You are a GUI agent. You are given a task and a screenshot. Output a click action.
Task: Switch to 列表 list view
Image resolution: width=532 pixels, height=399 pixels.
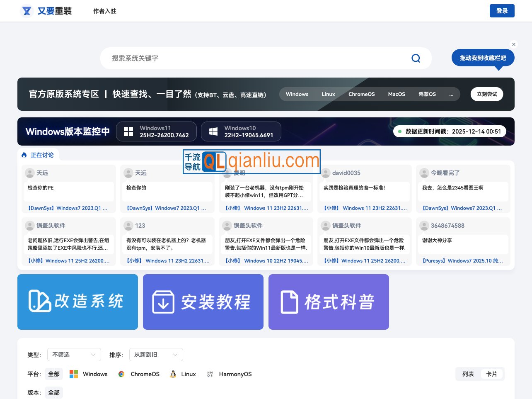(468, 374)
